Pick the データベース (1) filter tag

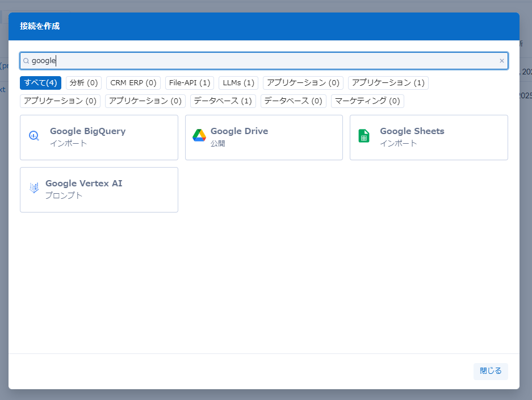[223, 101]
